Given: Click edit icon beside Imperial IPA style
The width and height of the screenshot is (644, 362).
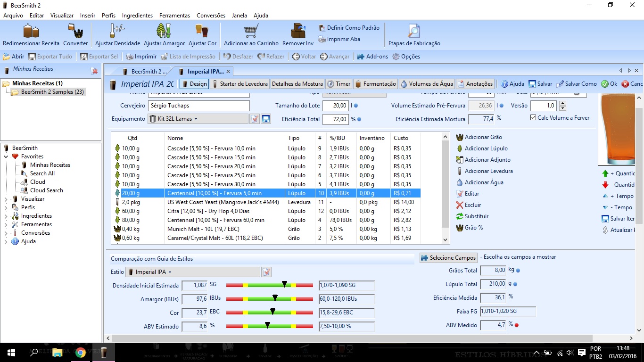Looking at the screenshot, I should tap(266, 272).
